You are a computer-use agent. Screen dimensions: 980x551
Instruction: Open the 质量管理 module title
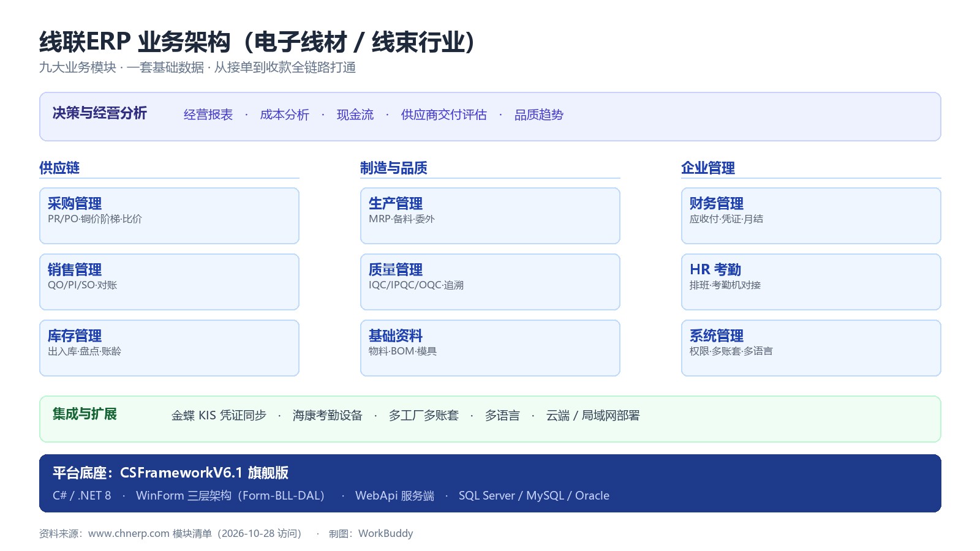(x=396, y=269)
